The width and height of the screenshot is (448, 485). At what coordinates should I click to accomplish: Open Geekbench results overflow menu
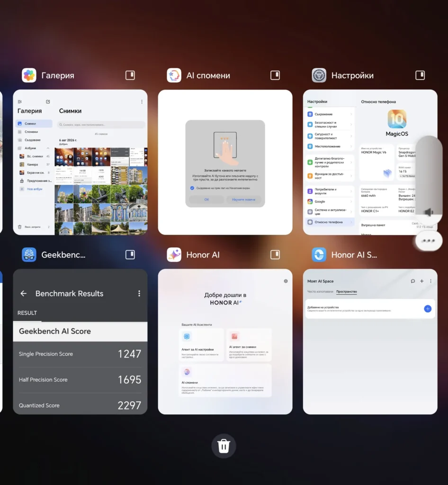click(x=139, y=294)
